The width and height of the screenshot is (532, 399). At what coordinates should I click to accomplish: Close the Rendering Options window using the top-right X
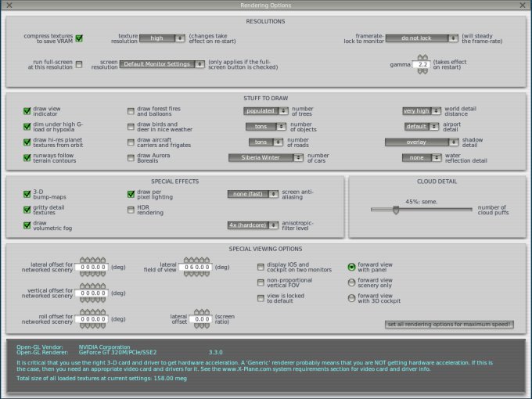[523, 5]
